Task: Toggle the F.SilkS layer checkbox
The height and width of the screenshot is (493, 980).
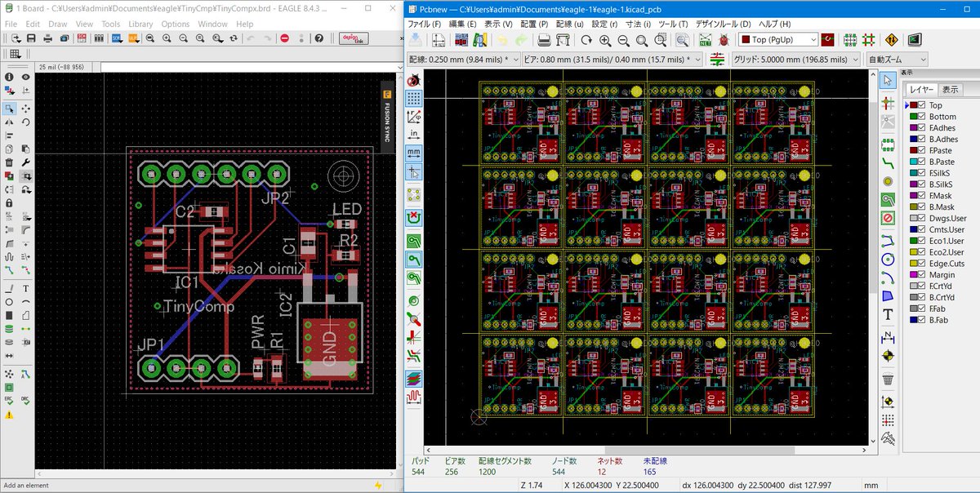Action: click(922, 173)
